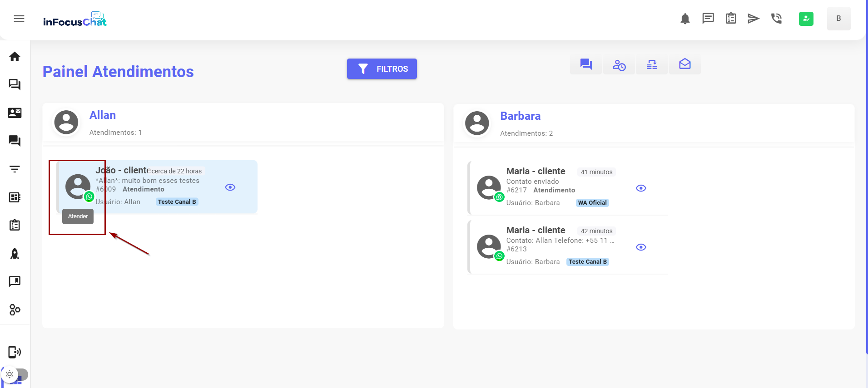Click the FILTROS button
Image resolution: width=868 pixels, height=388 pixels.
(382, 69)
